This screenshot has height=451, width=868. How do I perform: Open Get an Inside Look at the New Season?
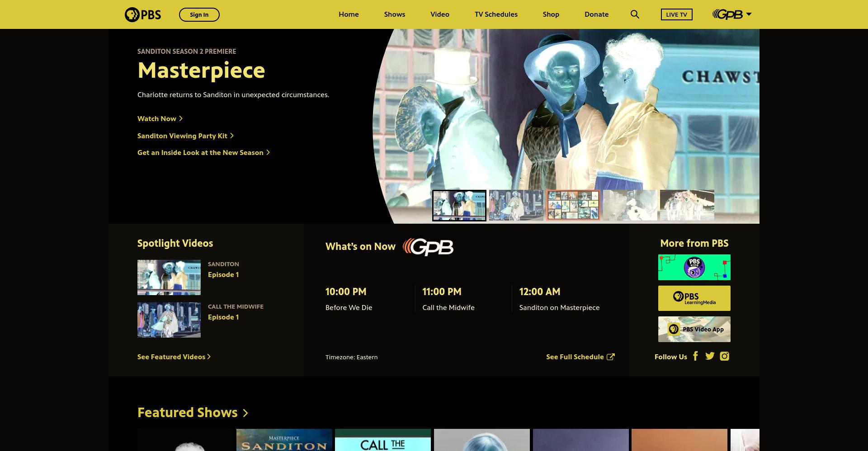203,153
